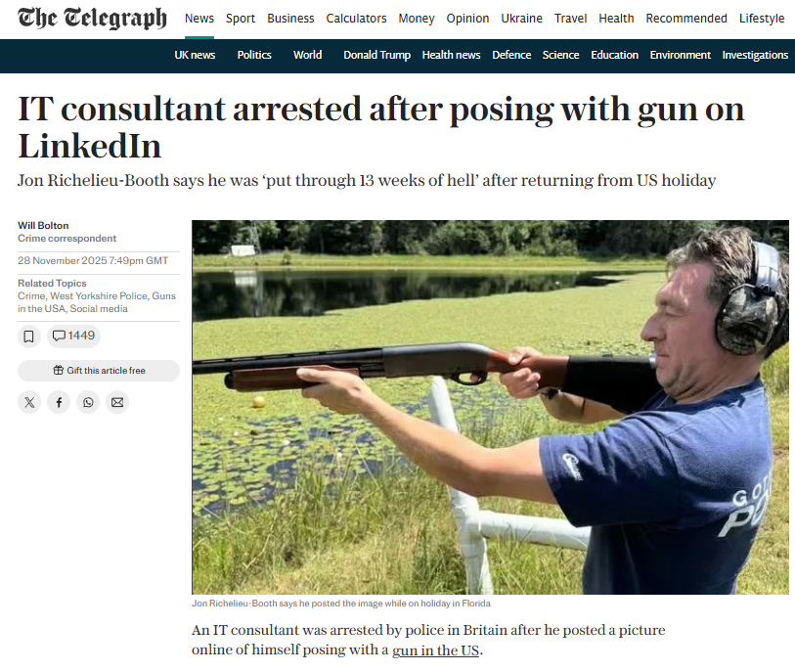
Task: View the Investigations subsection
Action: (x=755, y=55)
